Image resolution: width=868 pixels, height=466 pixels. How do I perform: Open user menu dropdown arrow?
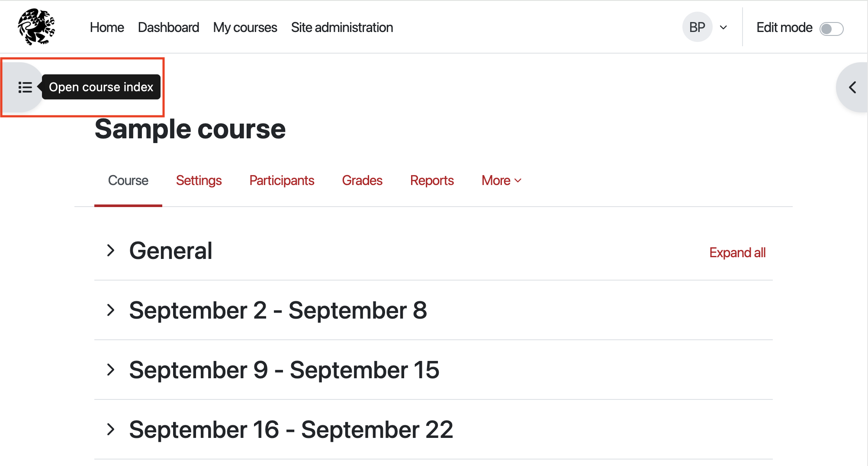[723, 28]
